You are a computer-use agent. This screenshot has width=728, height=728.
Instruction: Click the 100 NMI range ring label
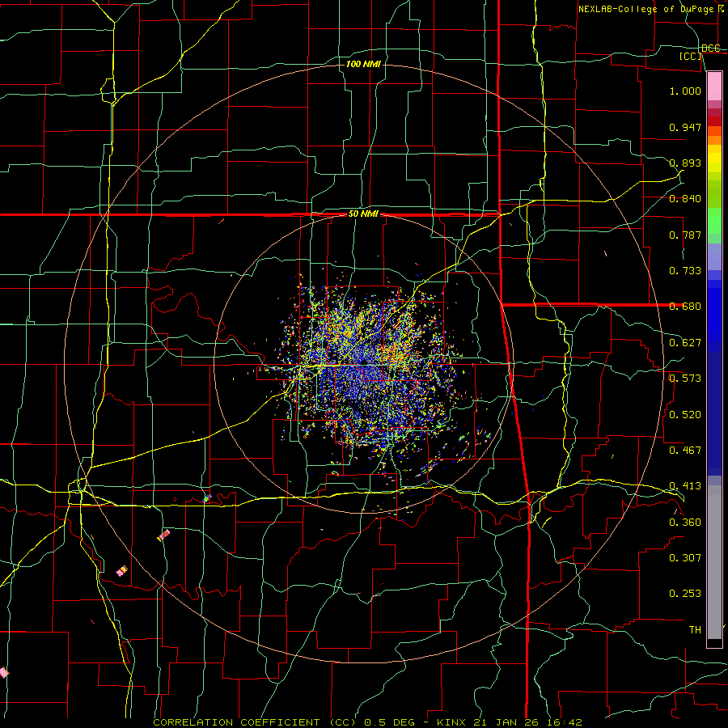coord(363,64)
